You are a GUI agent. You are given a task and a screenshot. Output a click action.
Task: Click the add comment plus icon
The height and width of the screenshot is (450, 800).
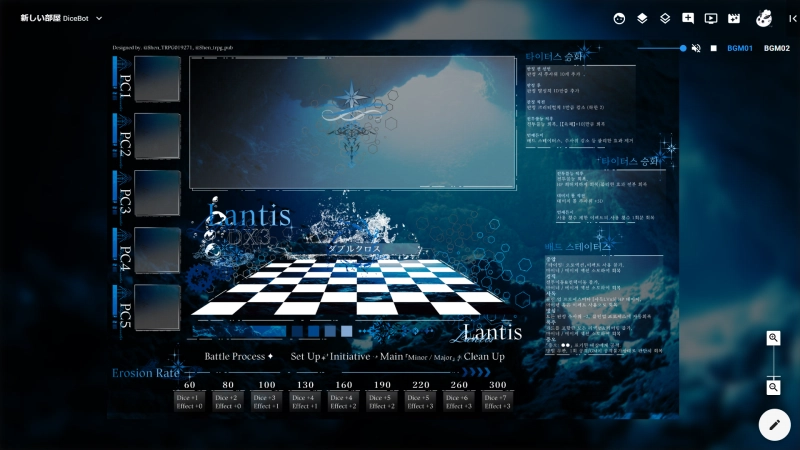688,18
